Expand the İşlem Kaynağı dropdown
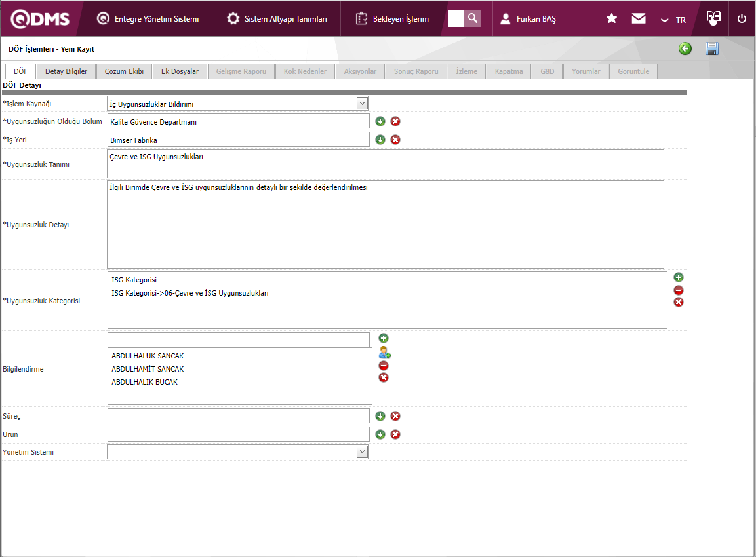 pos(362,104)
